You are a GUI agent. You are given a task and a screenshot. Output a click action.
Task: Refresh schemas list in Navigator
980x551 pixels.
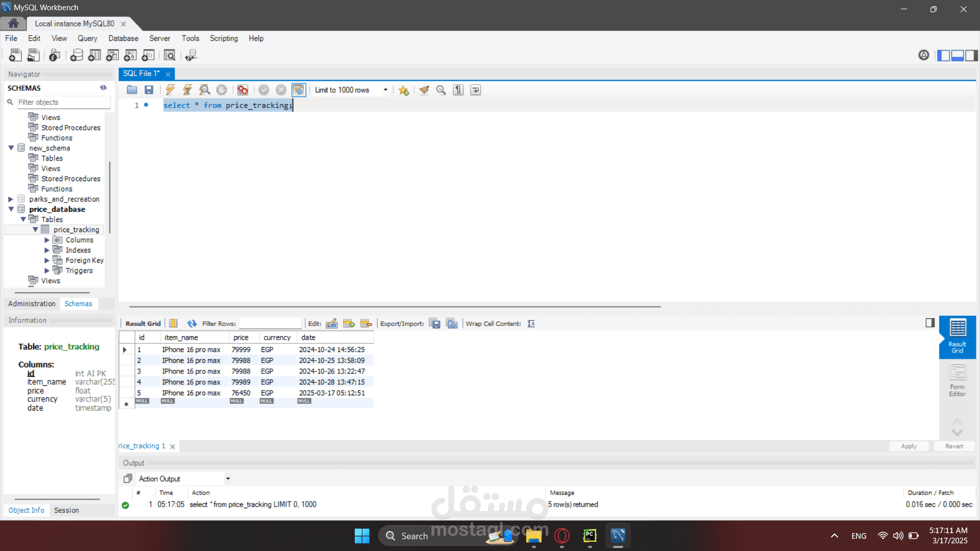point(104,88)
